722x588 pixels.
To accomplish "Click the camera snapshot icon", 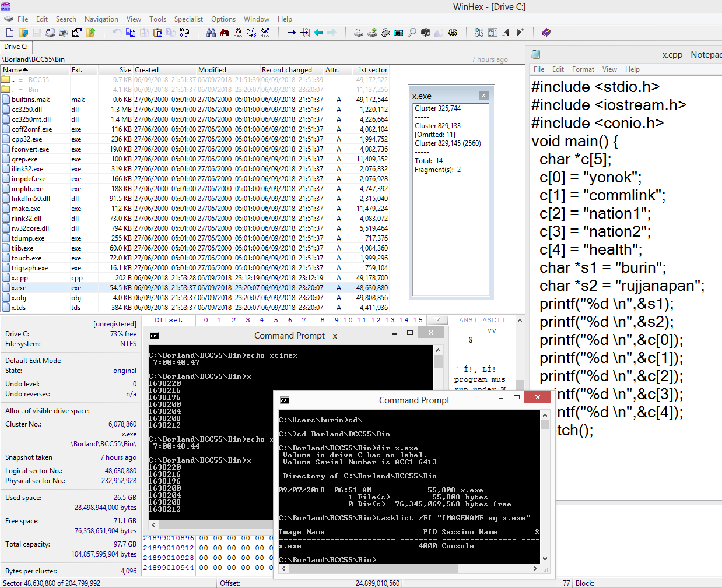I will [x=426, y=33].
